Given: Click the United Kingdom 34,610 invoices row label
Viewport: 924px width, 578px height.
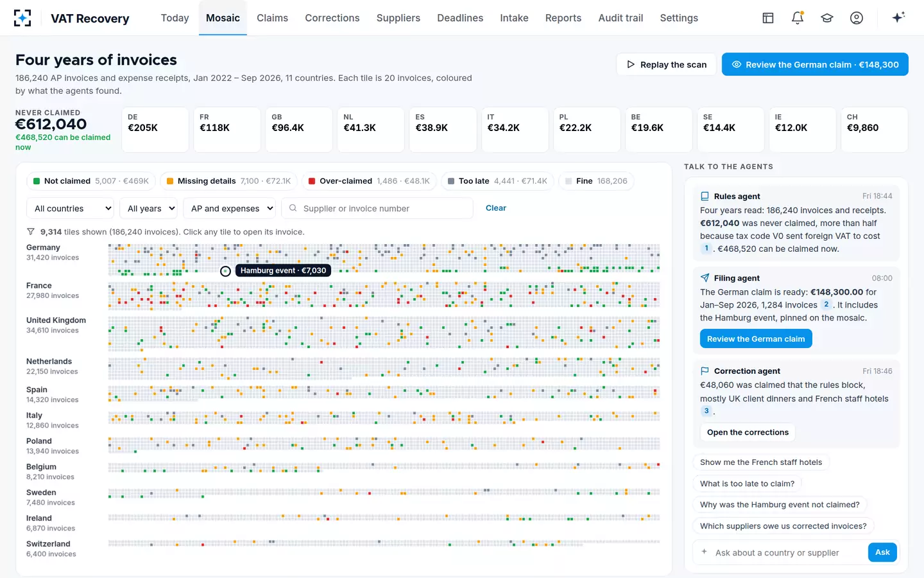Looking at the screenshot, I should (x=56, y=325).
